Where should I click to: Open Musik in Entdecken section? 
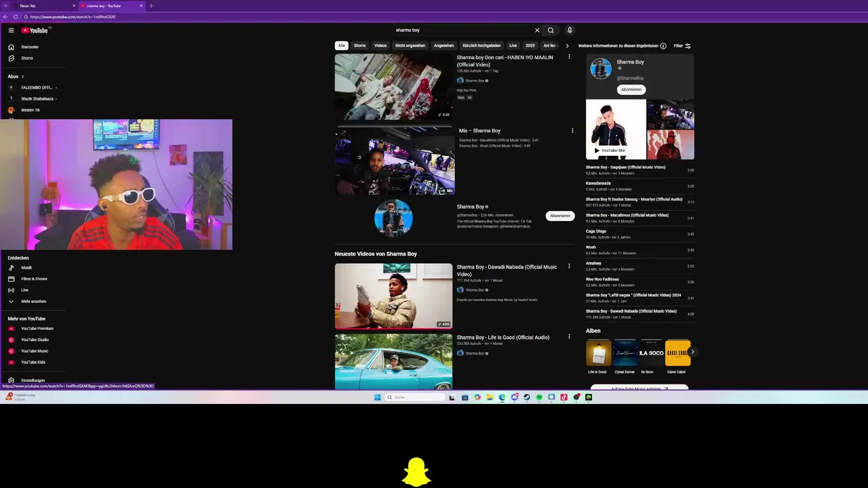(26, 268)
